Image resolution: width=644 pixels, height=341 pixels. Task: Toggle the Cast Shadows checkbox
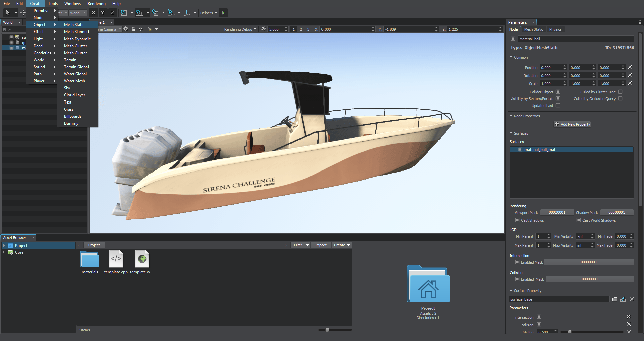pyautogui.click(x=517, y=220)
